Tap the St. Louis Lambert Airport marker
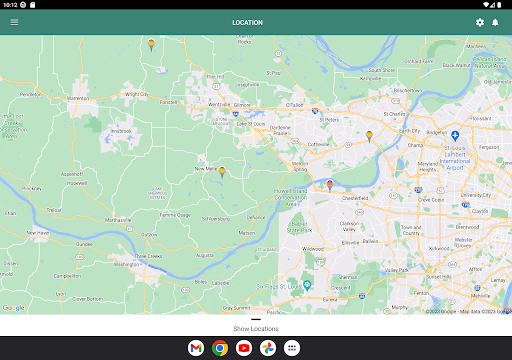This screenshot has height=360, width=512. coord(455,136)
